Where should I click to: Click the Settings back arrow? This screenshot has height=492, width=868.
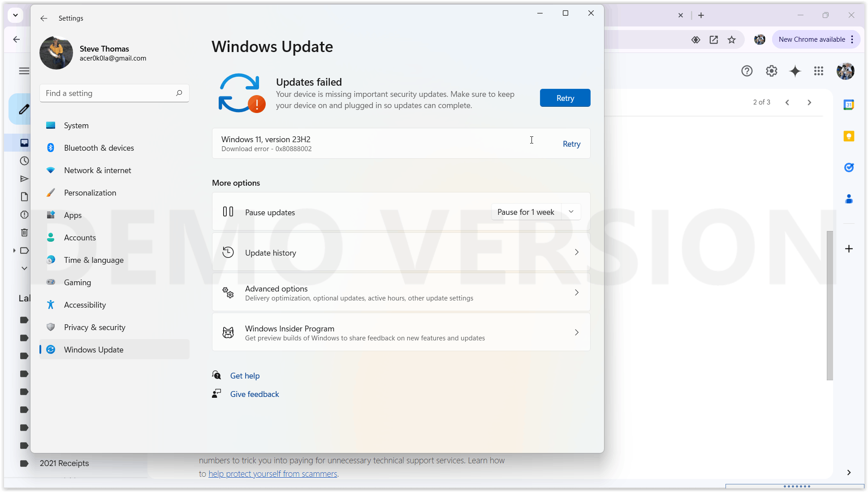tap(43, 18)
